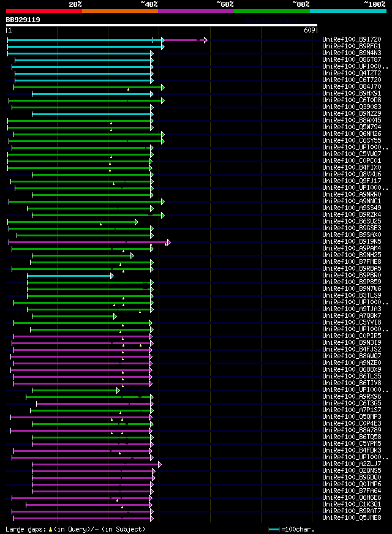This screenshot has height=534, width=392.
Task: Select the UniRef100_B9RZK4 label
Action: (x=352, y=215)
